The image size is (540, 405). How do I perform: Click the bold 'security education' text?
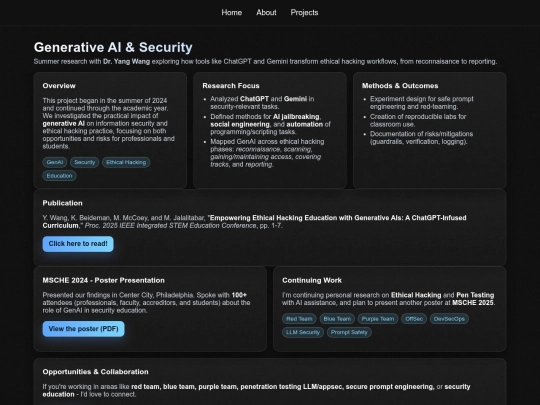pos(257,391)
